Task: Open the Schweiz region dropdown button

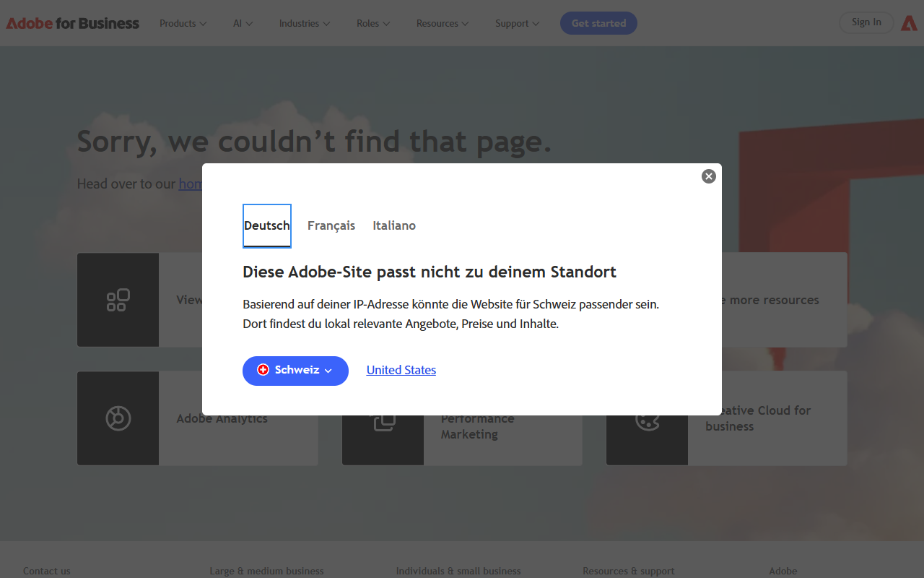Action: click(x=295, y=371)
